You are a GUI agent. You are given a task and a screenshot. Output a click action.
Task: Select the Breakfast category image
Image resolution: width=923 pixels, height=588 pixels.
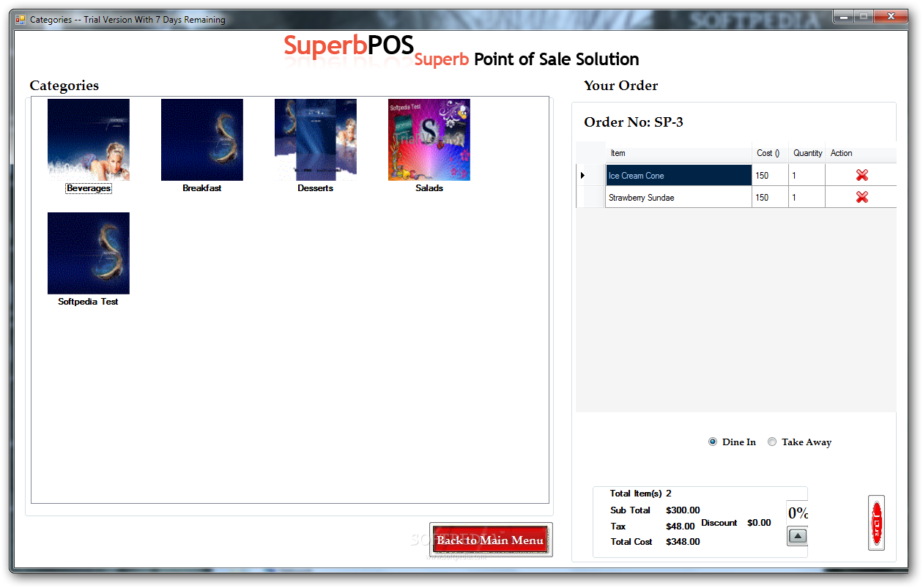[x=202, y=140]
